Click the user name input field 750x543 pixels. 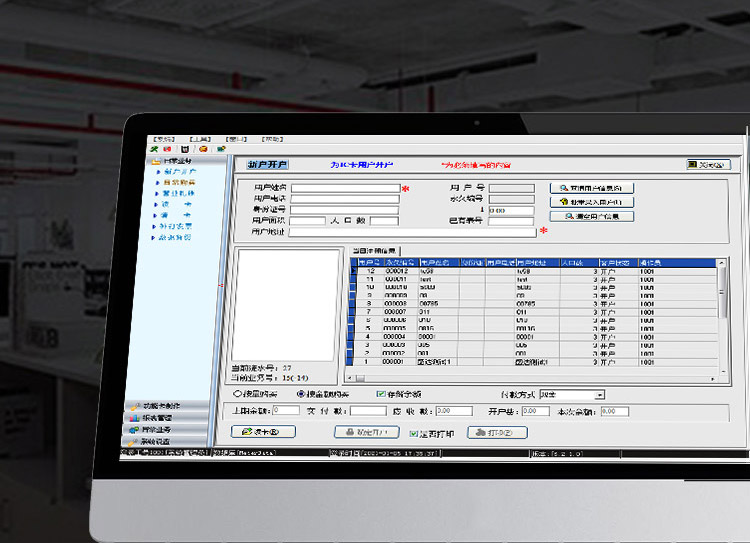[345, 188]
